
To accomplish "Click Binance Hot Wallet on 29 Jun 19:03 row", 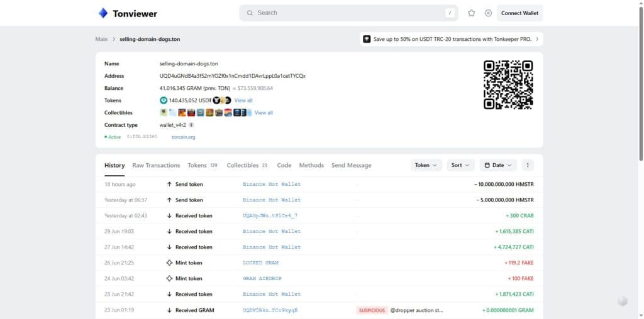I will (272, 232).
